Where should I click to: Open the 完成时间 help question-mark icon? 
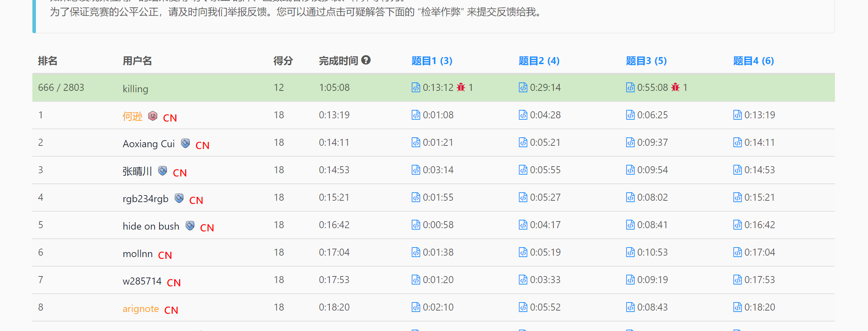coord(366,60)
